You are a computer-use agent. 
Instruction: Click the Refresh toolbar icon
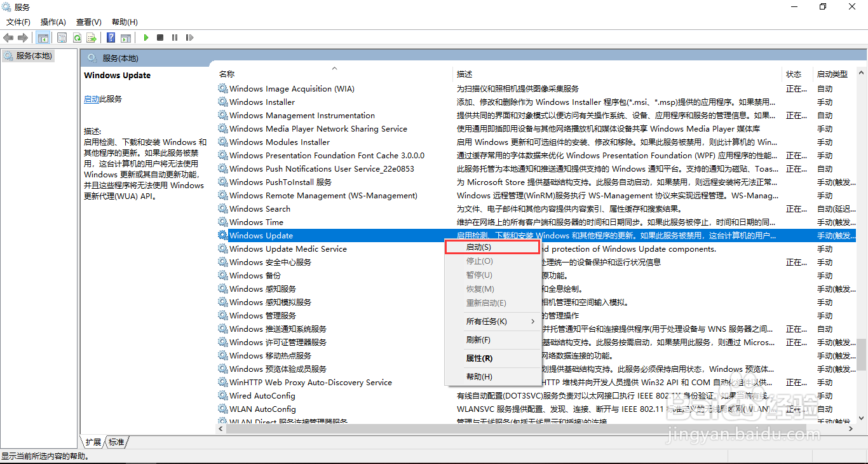coord(77,38)
